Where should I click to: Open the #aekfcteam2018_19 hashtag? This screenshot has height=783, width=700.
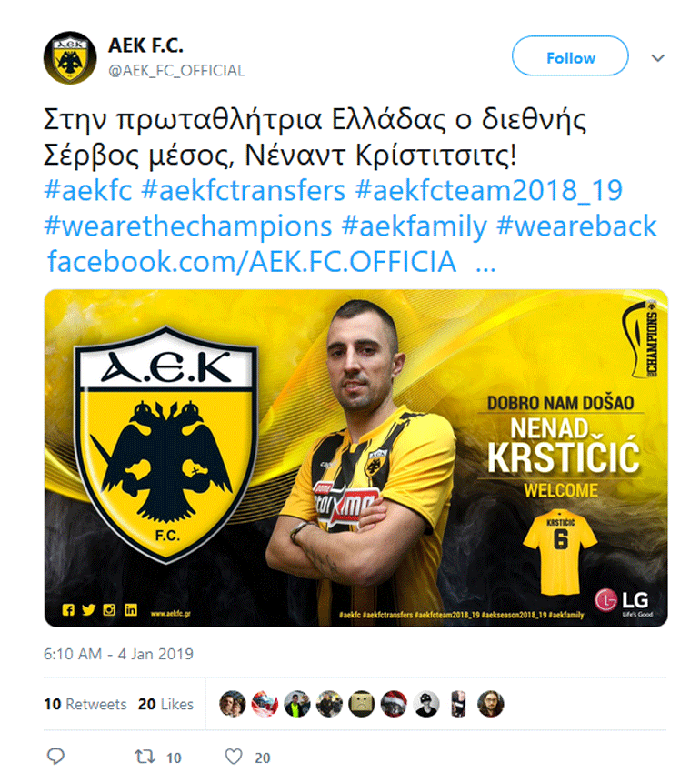coord(489,190)
